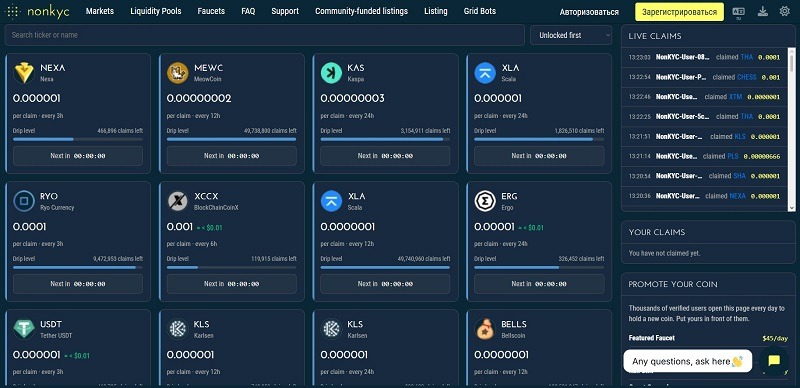Click the Ergo ERG coin icon

(485, 201)
